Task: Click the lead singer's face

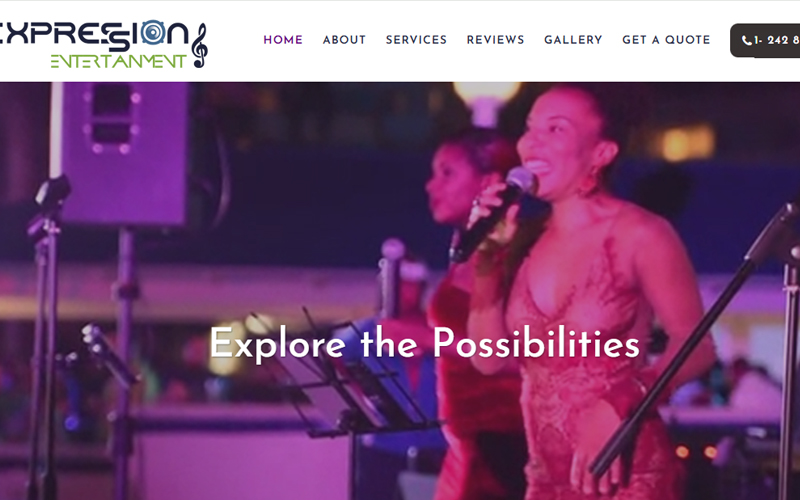Action: (x=552, y=145)
